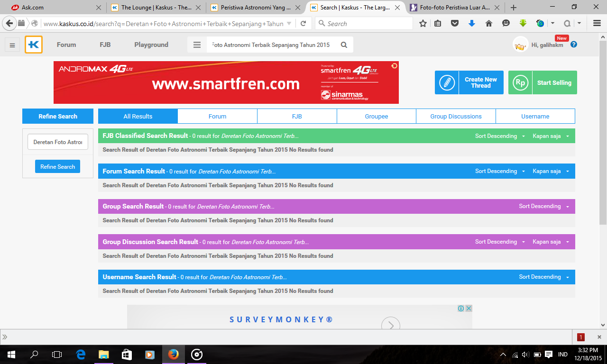
Task: Switch to the Username results tab
Action: coord(535,116)
